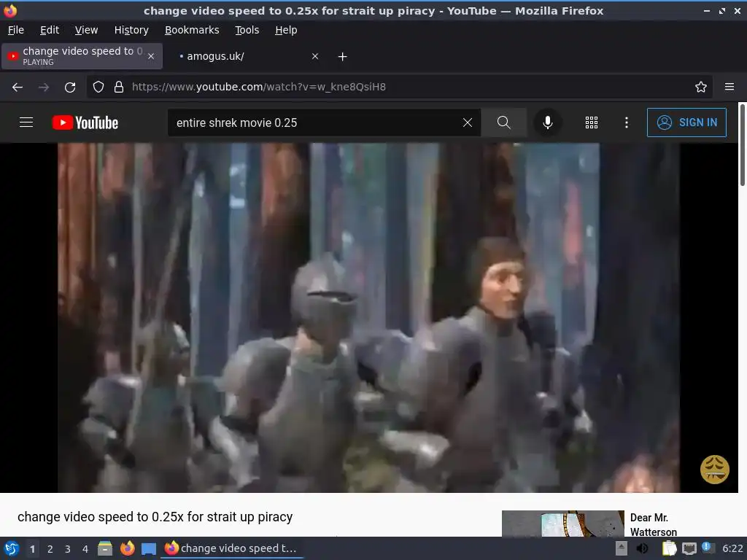The width and height of the screenshot is (747, 560).
Task: Open the Bookmarks menu
Action: 192,30
